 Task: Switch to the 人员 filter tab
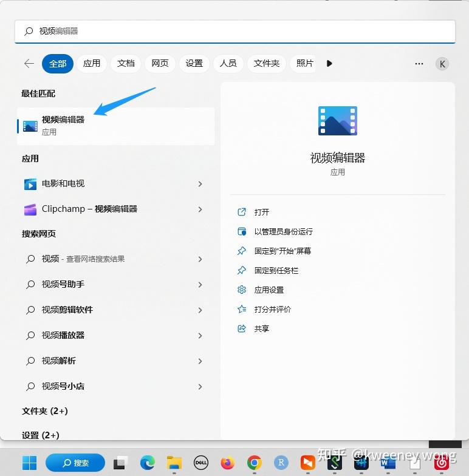tap(228, 63)
